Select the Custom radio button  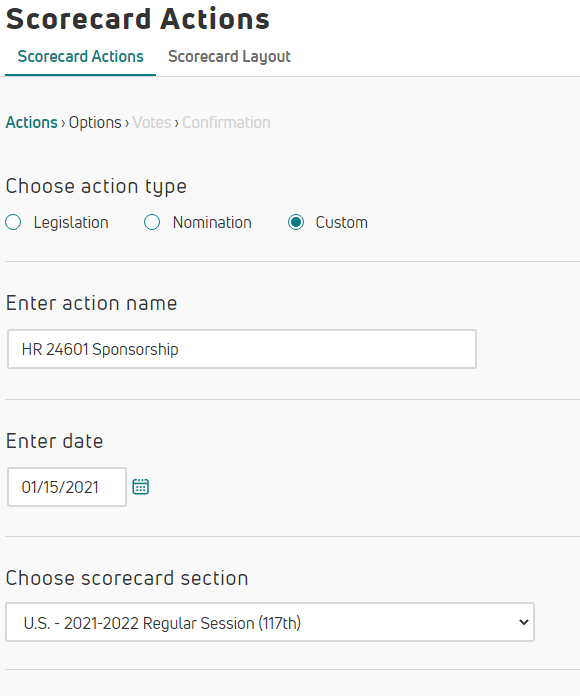point(296,222)
